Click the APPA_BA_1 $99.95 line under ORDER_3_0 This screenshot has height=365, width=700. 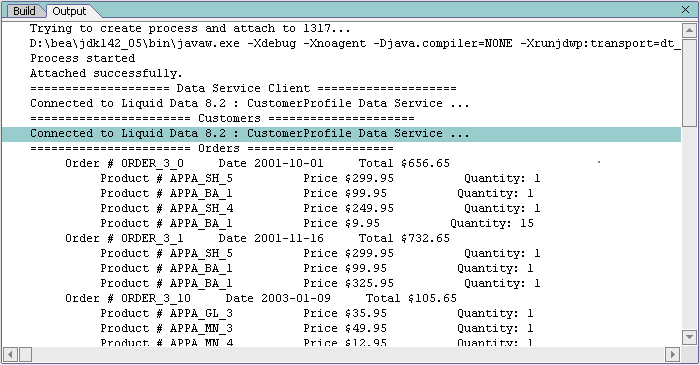(x=317, y=193)
